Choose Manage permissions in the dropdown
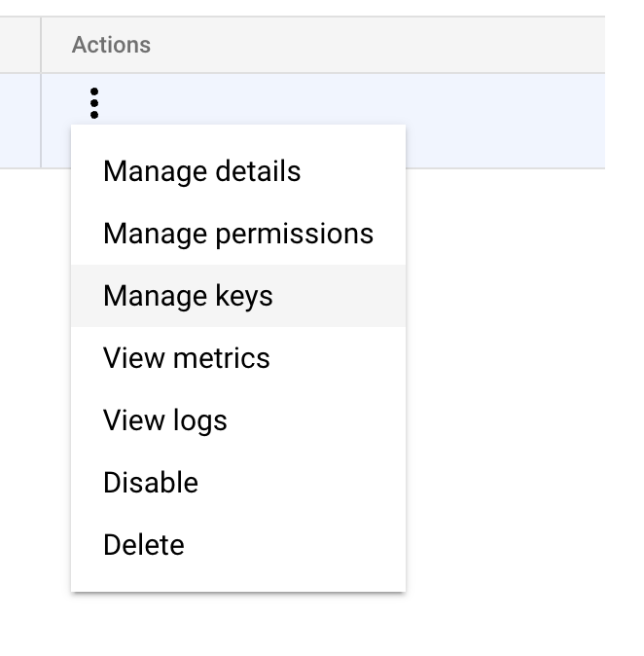 click(237, 234)
